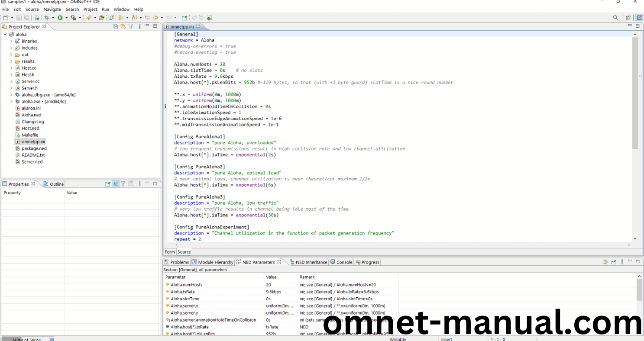Viewport: 644px width, 341px height.
Task: Toggle Show Categories in Properties view
Action: click(x=116, y=184)
